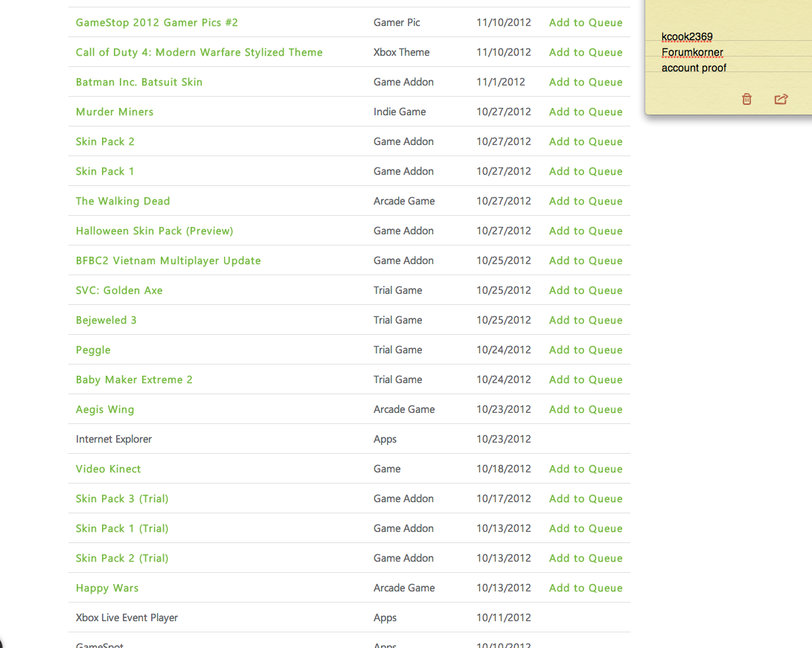Open the Bejeweled 3 link
812x648 pixels.
click(106, 320)
